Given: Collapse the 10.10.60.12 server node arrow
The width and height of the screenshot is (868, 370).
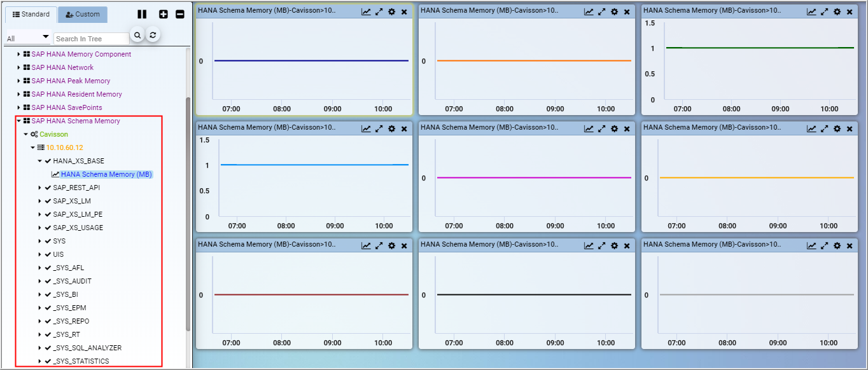Looking at the screenshot, I should point(33,147).
